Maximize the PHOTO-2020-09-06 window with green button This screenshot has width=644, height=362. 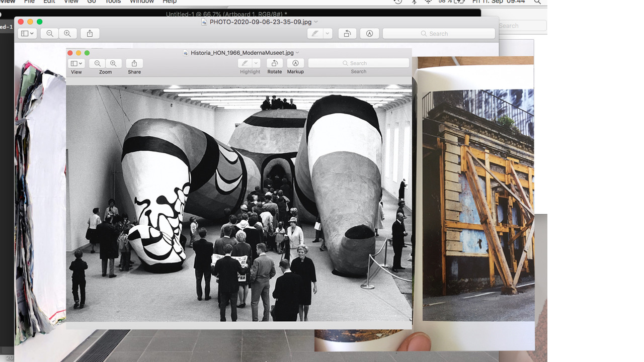[x=40, y=22]
